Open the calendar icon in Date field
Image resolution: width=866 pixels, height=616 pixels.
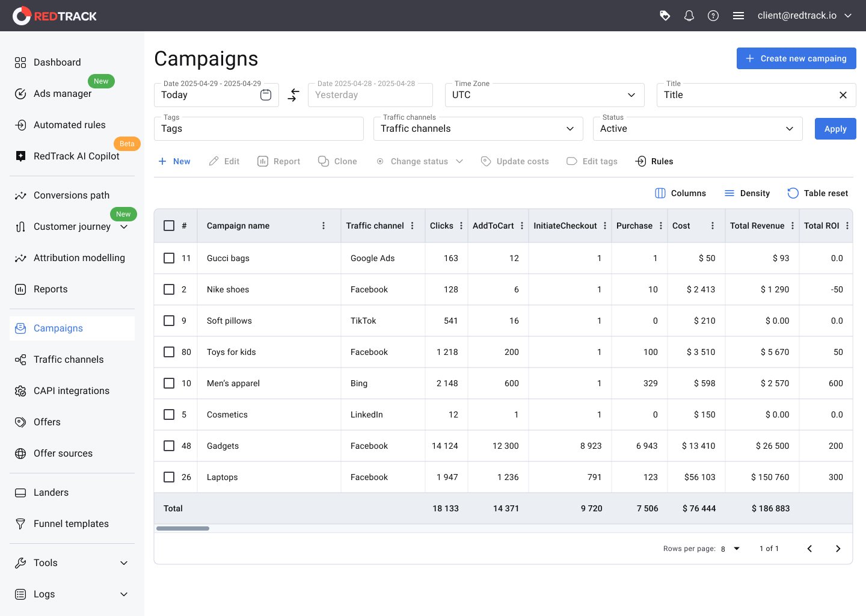[x=266, y=95]
